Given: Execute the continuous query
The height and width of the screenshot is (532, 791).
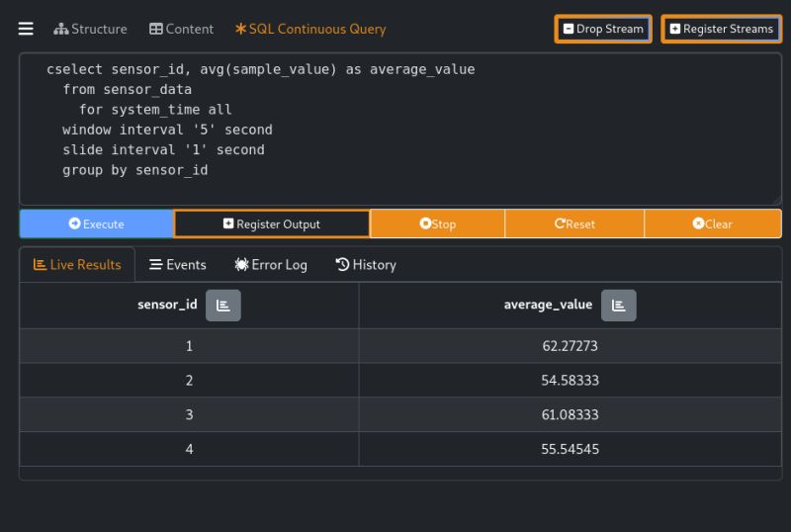Looking at the screenshot, I should pyautogui.click(x=96, y=223).
